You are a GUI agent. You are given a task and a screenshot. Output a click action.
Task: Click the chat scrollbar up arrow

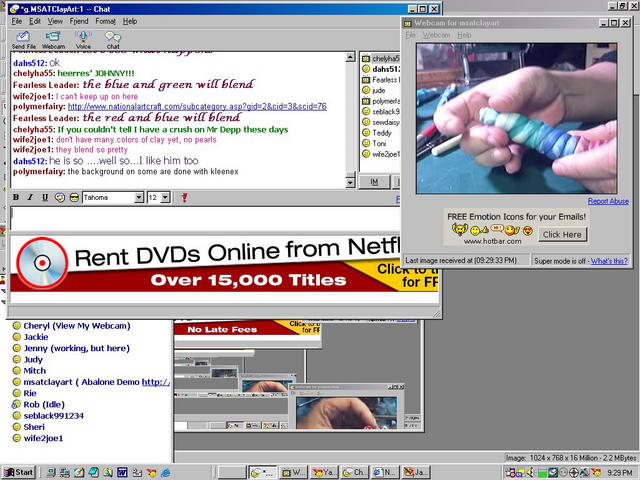[x=350, y=57]
